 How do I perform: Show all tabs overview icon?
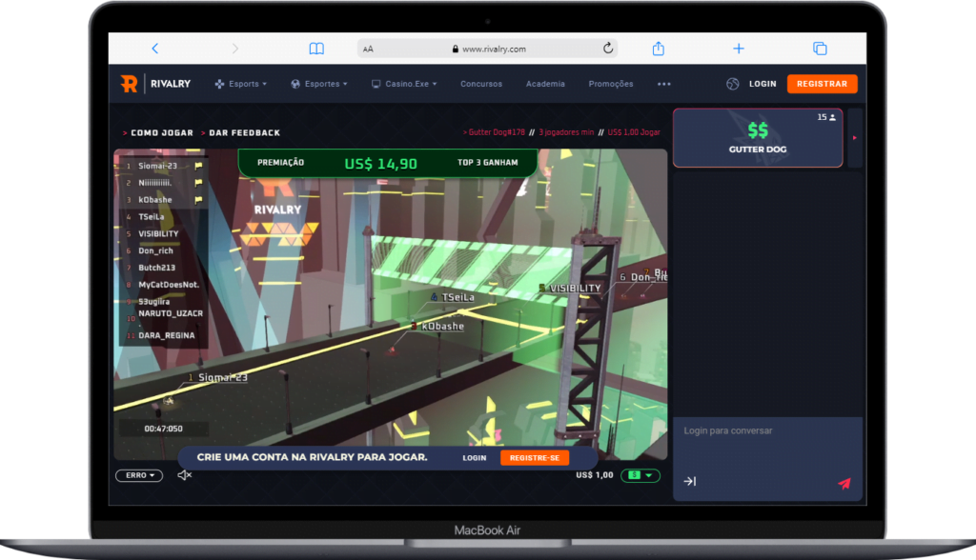coord(820,49)
